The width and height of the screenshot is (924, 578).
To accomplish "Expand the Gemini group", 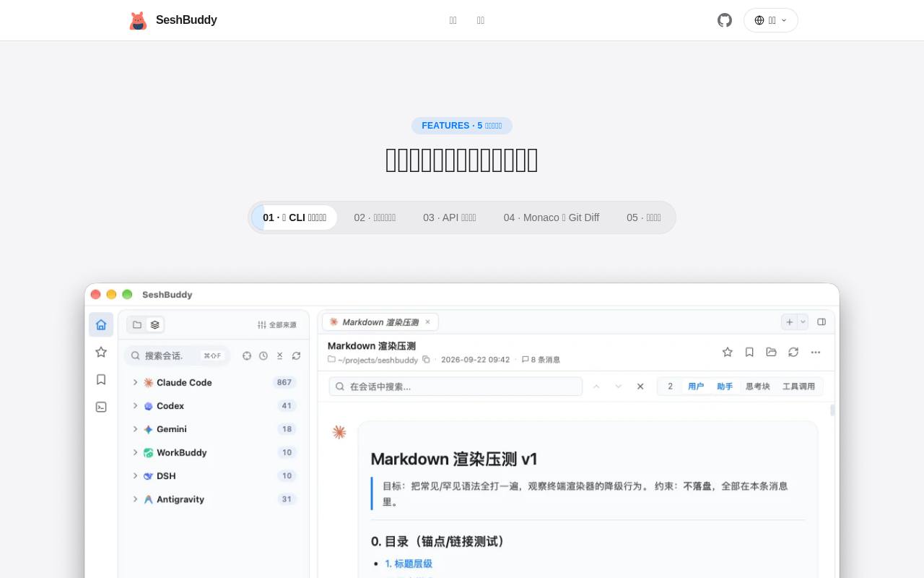I will click(x=135, y=428).
